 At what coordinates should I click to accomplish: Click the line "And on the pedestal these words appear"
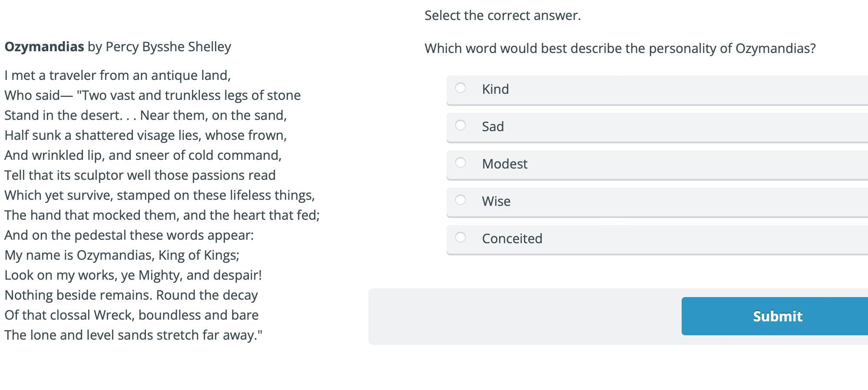tap(129, 235)
